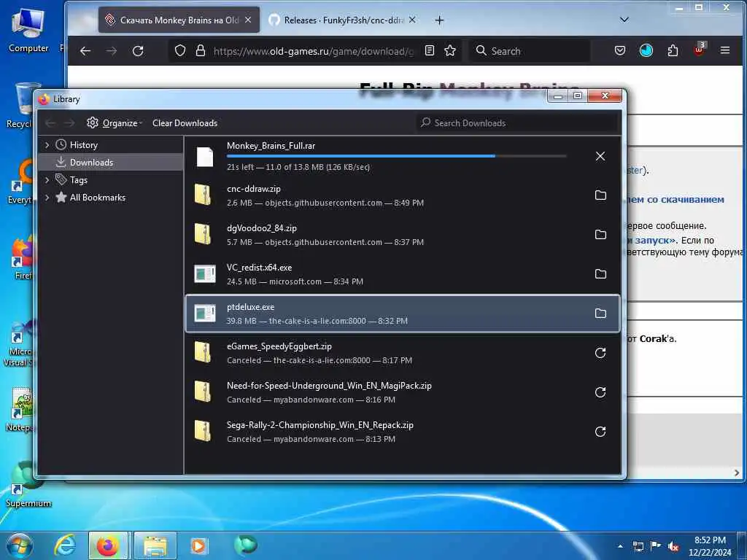Launch Internet Explorer from the taskbar
747x560 pixels.
coord(65,545)
